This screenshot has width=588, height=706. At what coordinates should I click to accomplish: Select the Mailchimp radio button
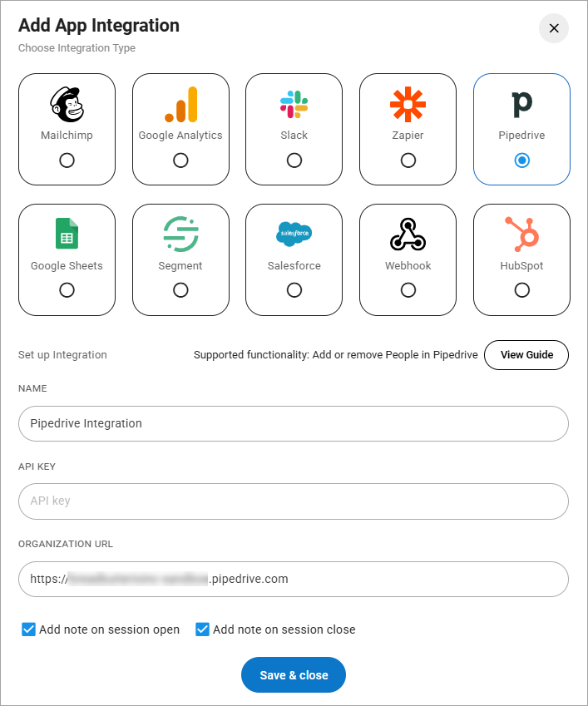pos(67,160)
